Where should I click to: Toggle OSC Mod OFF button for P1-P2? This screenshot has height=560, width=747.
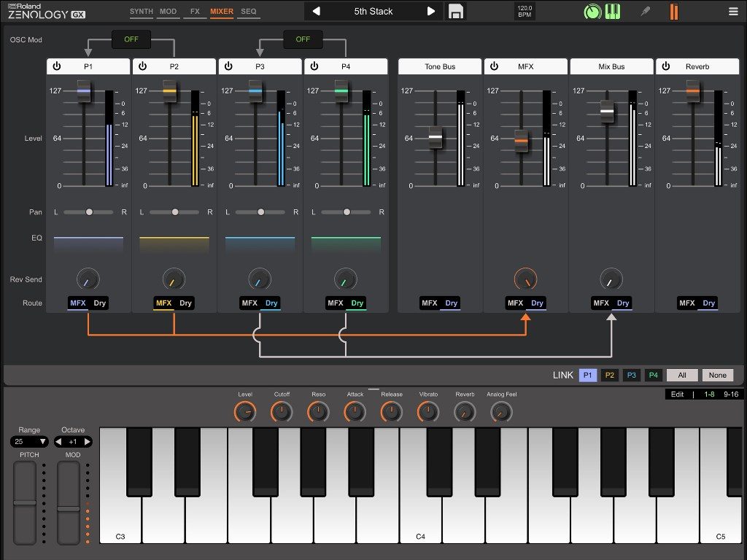131,39
